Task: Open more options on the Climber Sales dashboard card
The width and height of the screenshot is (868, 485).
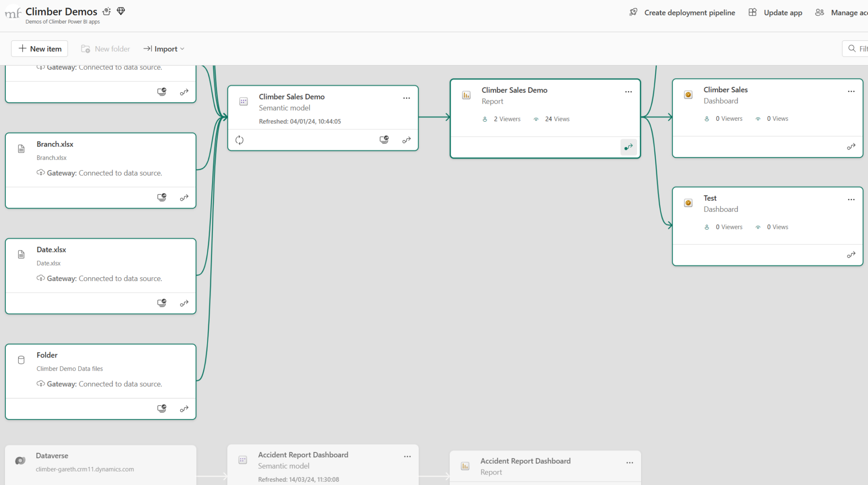Action: 852,91
